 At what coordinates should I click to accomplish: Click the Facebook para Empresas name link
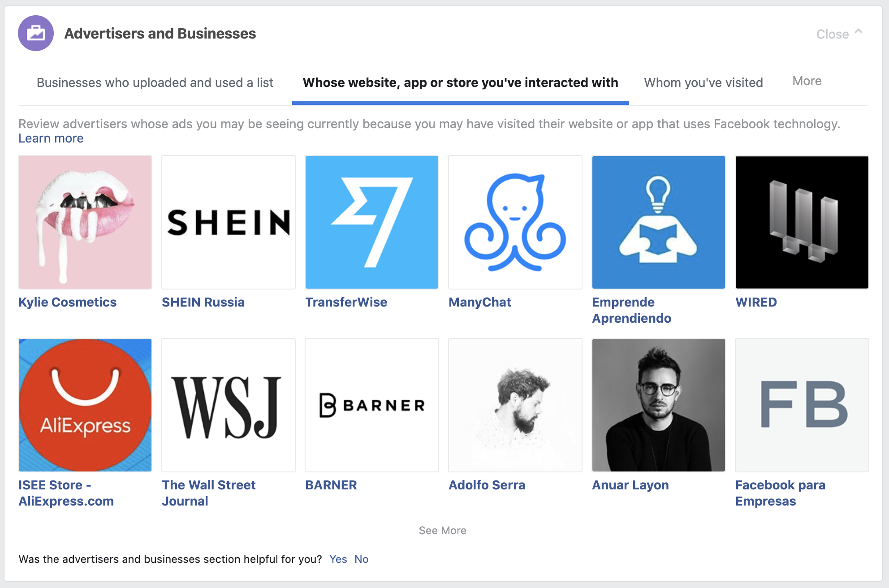pyautogui.click(x=780, y=493)
